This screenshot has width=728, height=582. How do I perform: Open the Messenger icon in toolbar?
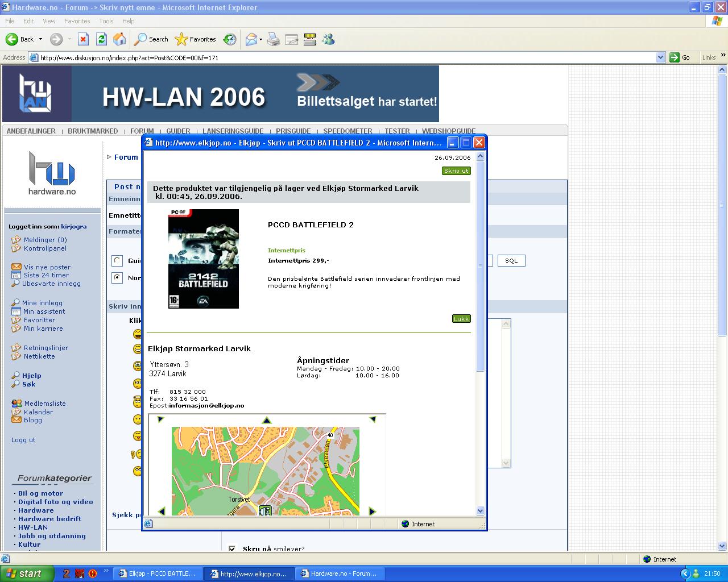328,39
